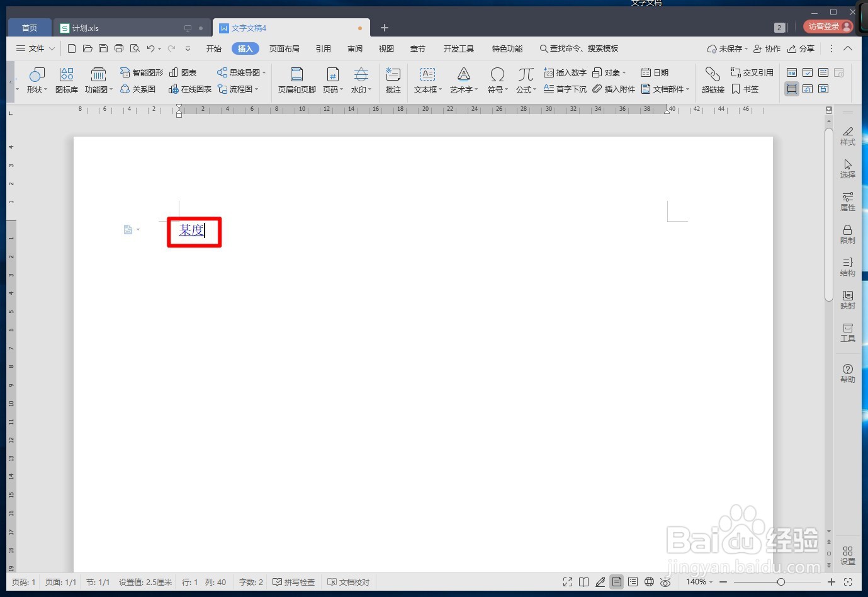Screen dimensions: 868x597
Task: Save document with the floppy icon
Action: coord(103,48)
